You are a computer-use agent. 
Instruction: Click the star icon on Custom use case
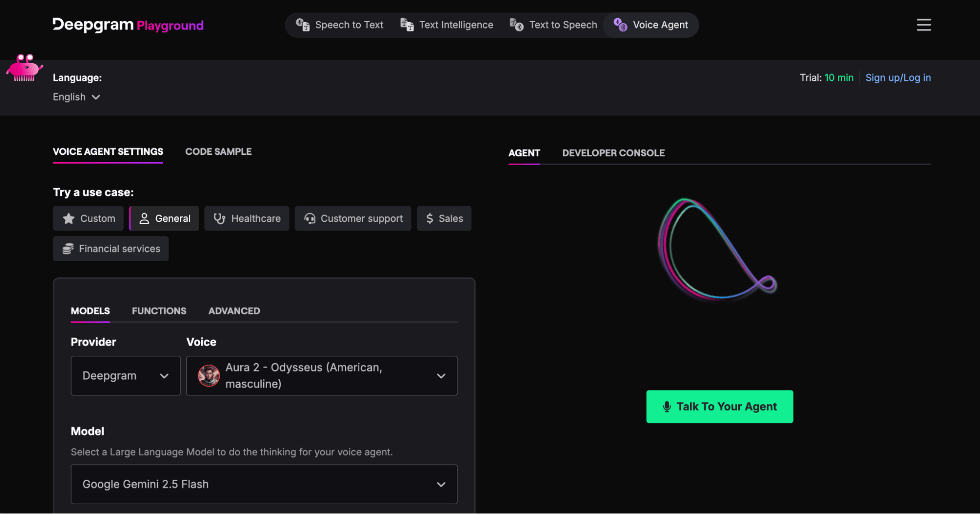(x=69, y=219)
